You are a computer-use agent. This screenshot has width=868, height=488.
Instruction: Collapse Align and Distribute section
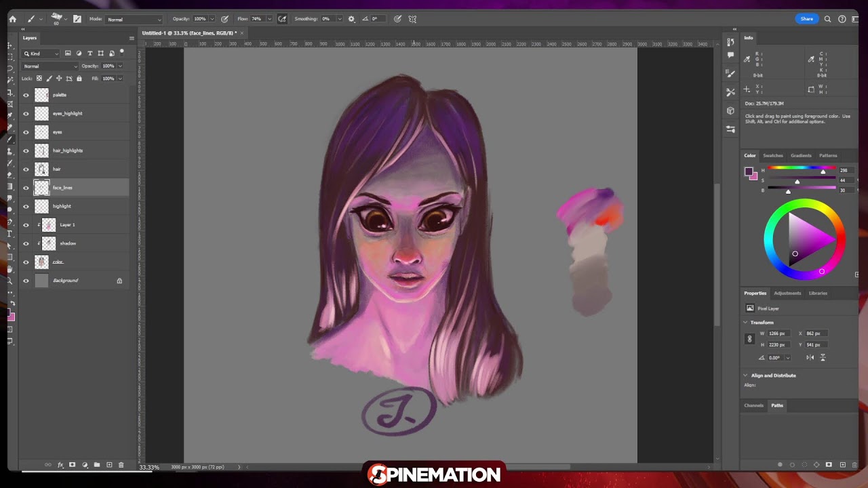pos(745,375)
